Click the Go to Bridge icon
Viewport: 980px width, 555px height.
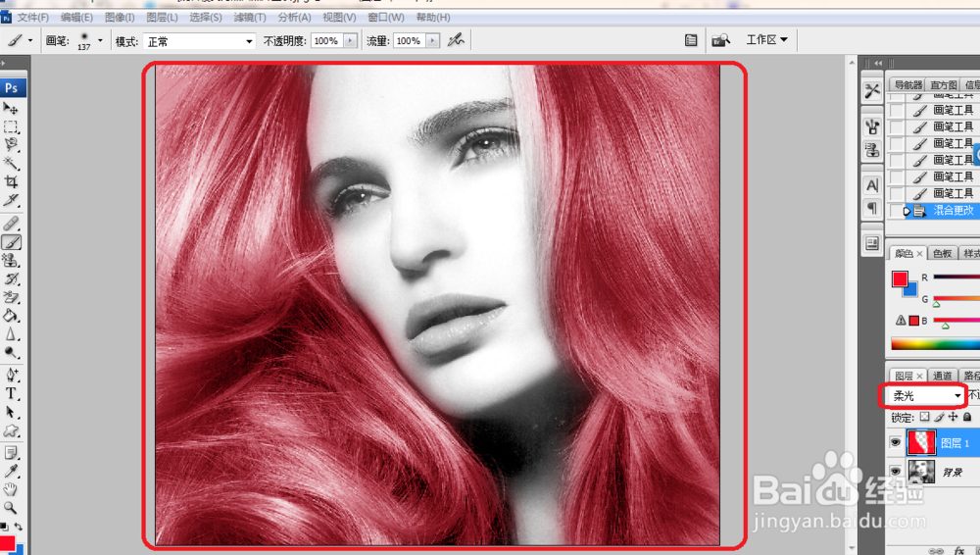pos(720,40)
